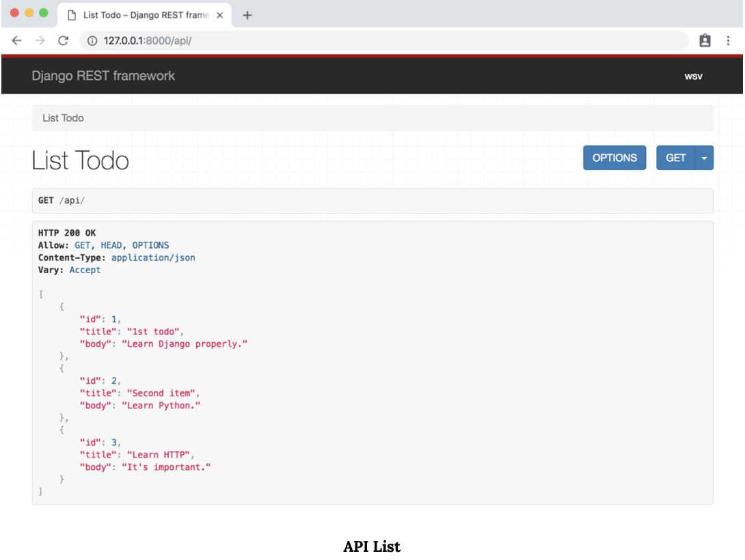Select "Learn Django properly." body text
Viewport: 745px width, 560px height.
(185, 344)
